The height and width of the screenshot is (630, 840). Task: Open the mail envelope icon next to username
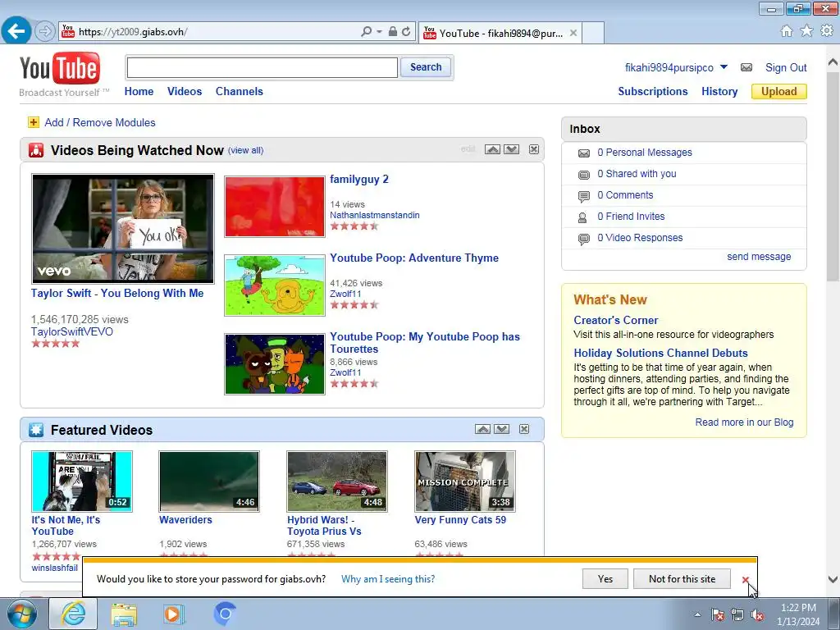click(x=746, y=67)
